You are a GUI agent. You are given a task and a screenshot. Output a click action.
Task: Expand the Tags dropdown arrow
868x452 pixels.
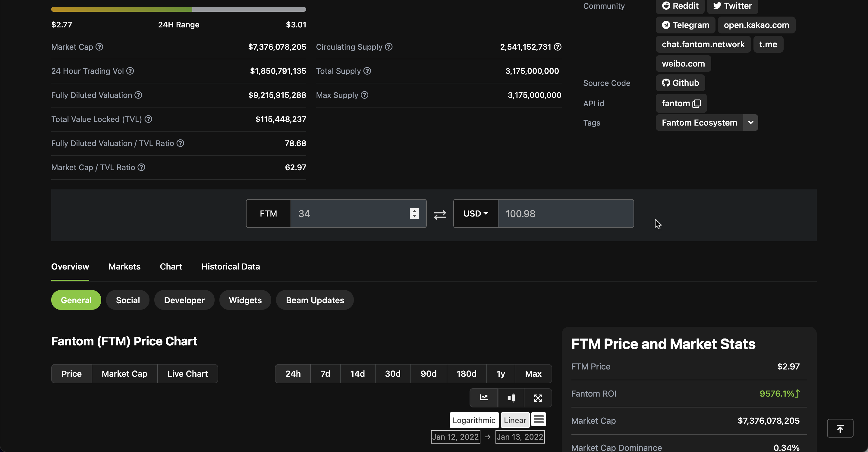750,123
